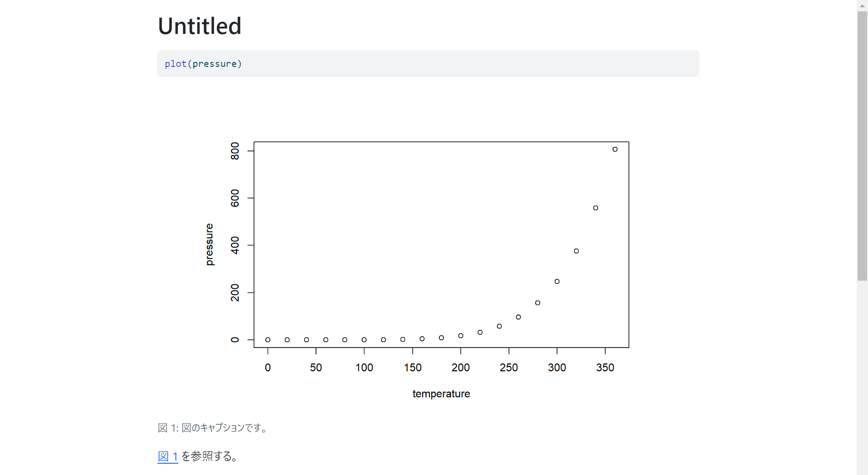Click the figure caption 図のキャプションです

click(225, 428)
